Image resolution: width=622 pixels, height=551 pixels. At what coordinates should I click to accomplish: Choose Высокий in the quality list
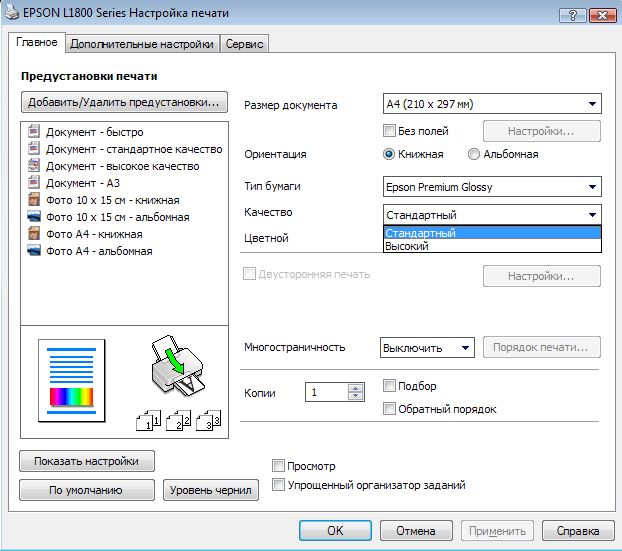[492, 246]
